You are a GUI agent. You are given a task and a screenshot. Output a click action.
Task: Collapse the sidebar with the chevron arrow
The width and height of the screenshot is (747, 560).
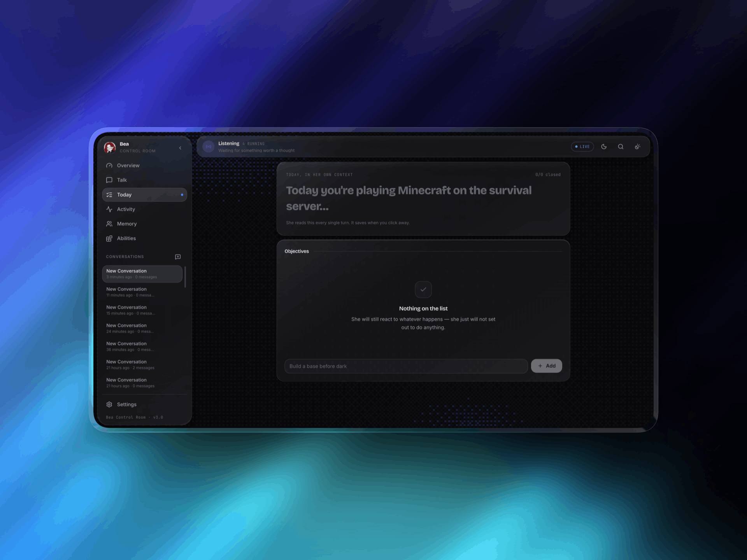180,148
